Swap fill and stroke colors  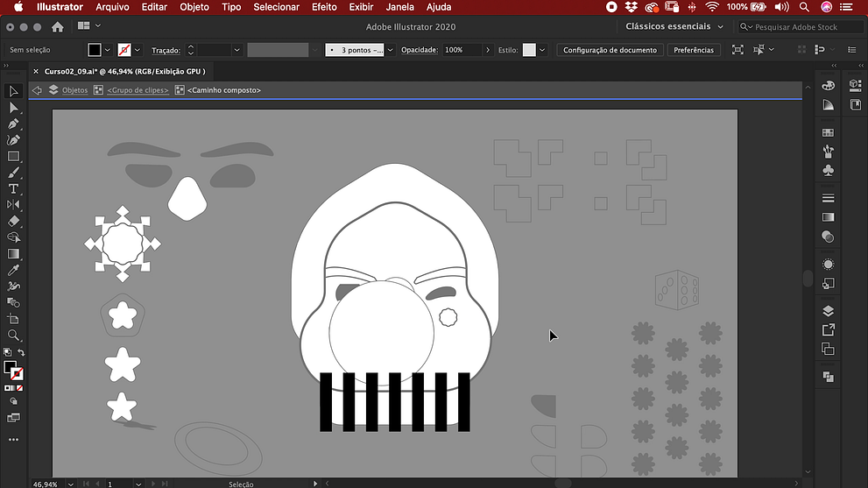(21, 352)
